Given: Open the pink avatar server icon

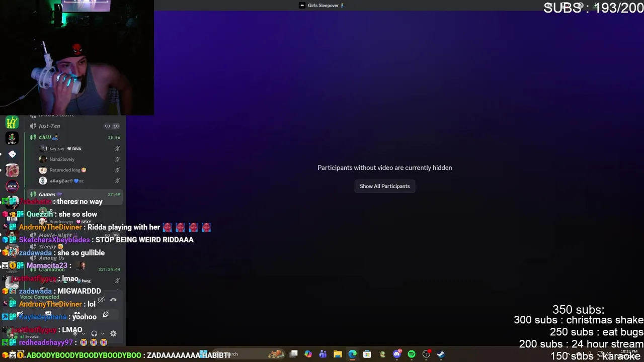Looking at the screenshot, I should point(12,170).
